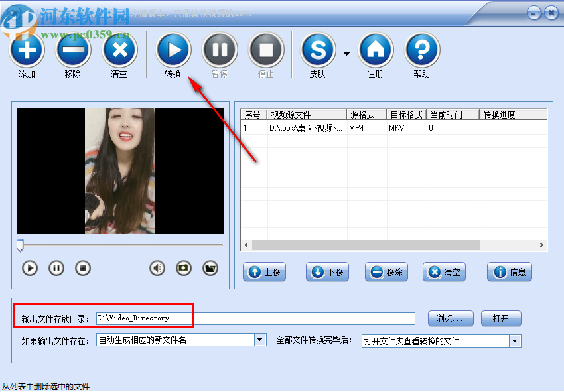Click the 转换进度 column header
The height and width of the screenshot is (392, 564).
pos(514,115)
